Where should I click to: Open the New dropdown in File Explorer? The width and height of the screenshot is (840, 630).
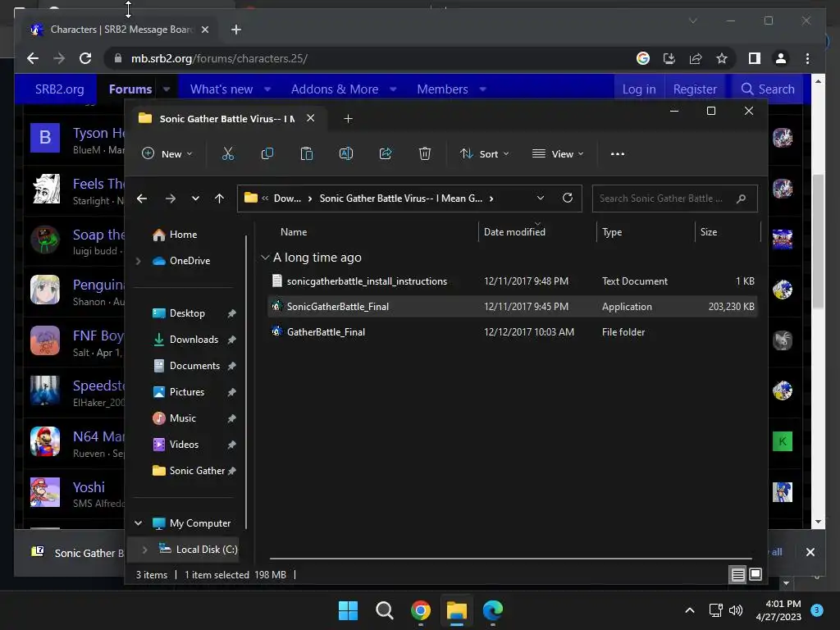167,153
